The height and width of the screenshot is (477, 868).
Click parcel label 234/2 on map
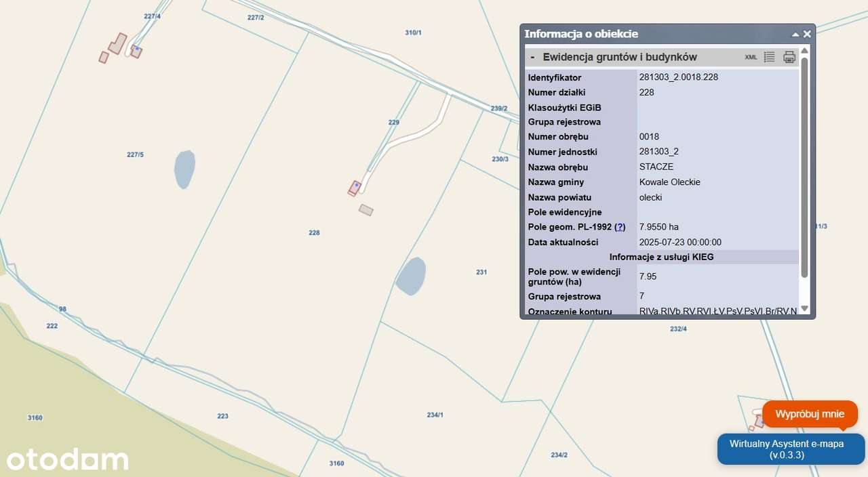point(559,455)
